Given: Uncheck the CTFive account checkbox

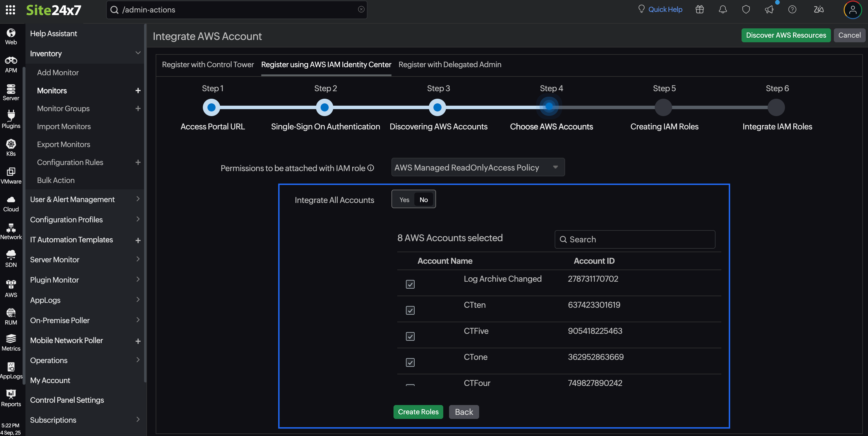Looking at the screenshot, I should 410,336.
